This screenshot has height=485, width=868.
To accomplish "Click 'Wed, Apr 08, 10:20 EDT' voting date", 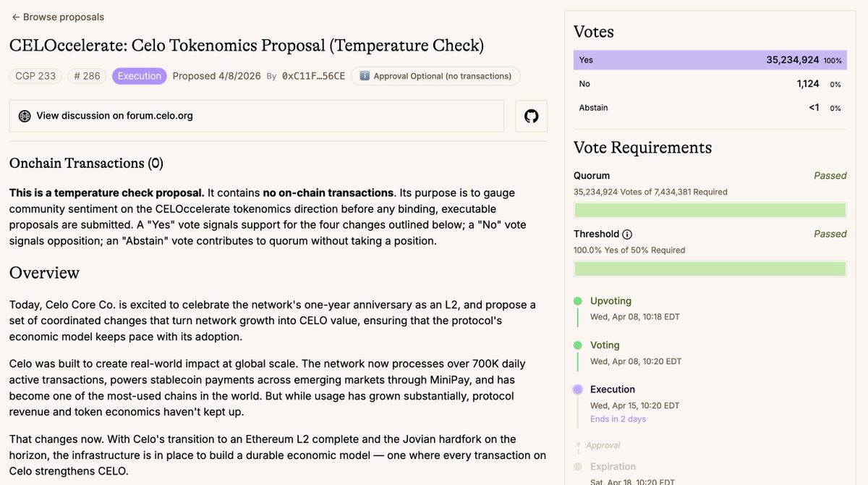I will point(635,361).
